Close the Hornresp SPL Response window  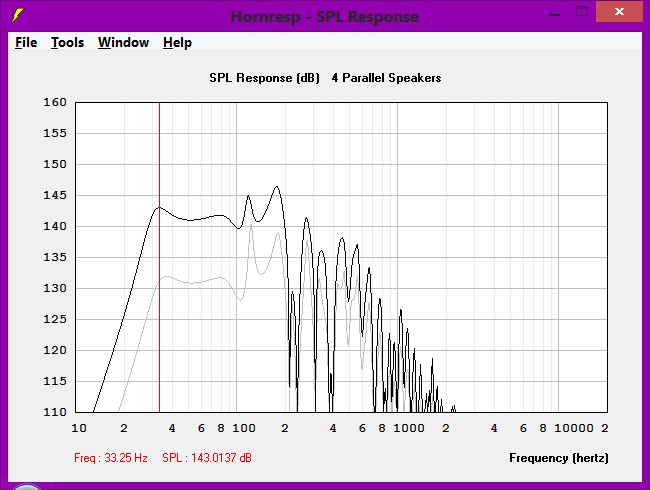[619, 12]
